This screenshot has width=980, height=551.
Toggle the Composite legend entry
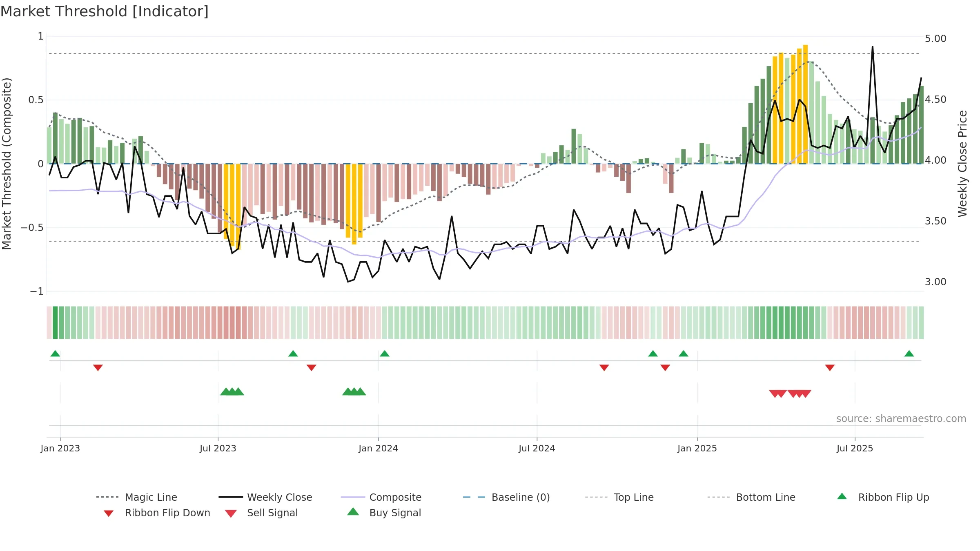[381, 497]
